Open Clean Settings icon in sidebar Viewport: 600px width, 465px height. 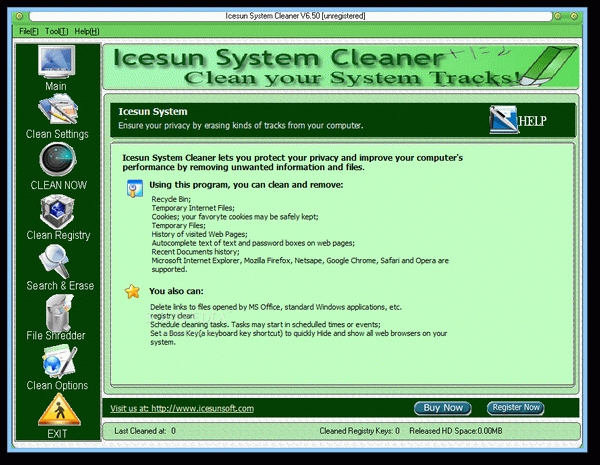coord(58,109)
